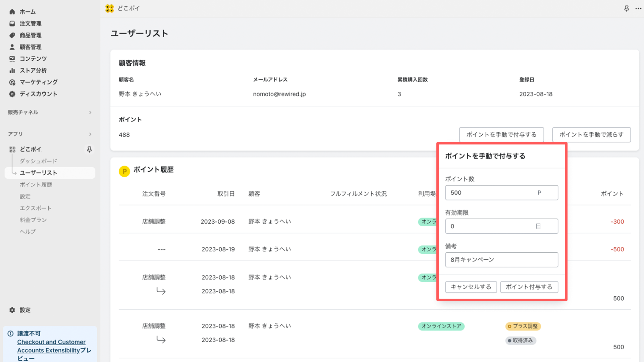Click the どこポイ logo in the top header
The height and width of the screenshot is (362, 644).
(x=110, y=8)
